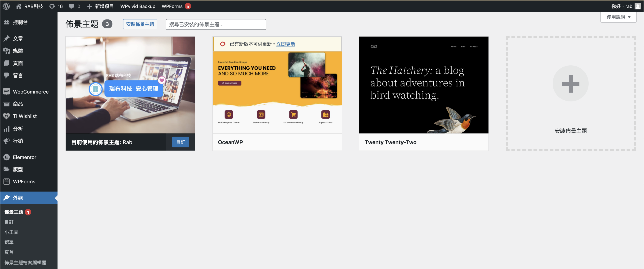
Task: Click the rab user avatar icon
Action: [638, 6]
